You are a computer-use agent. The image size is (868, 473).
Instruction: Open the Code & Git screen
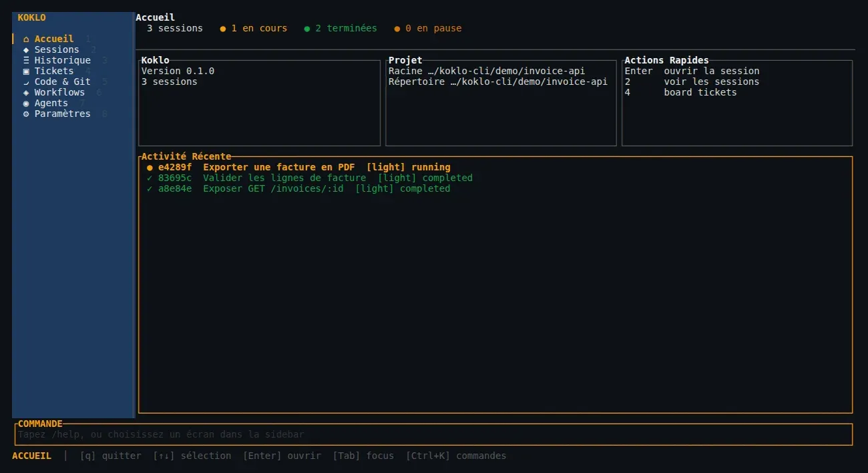coord(73,82)
